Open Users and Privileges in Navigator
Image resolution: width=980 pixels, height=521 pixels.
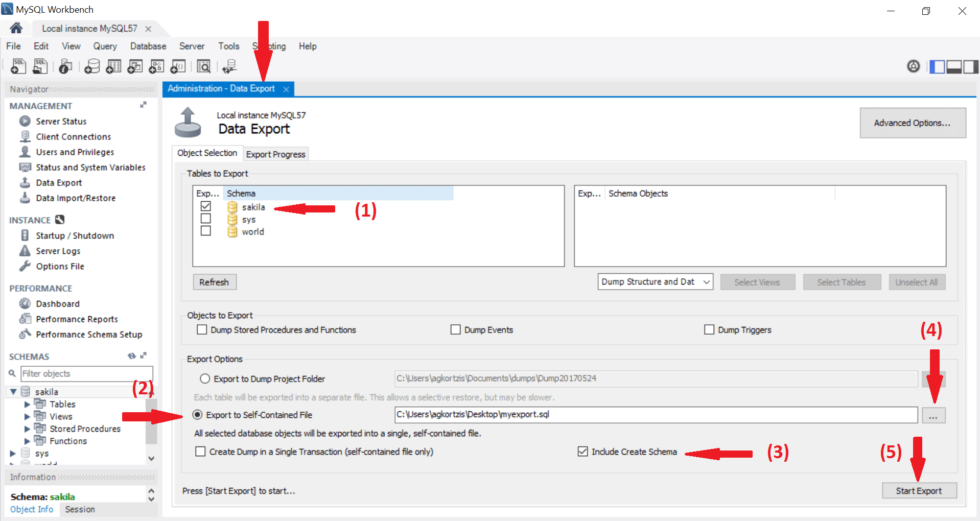pyautogui.click(x=75, y=152)
